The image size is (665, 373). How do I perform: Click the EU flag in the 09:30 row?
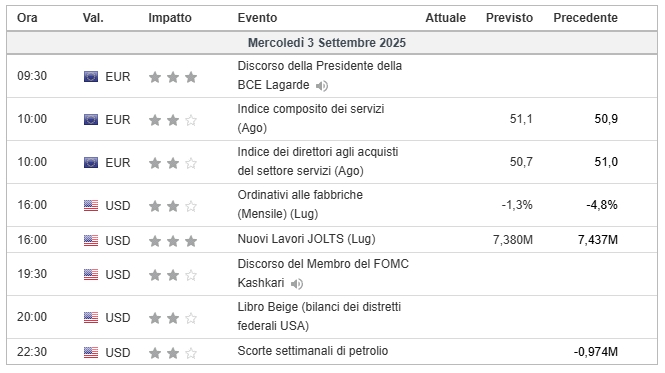click(91, 77)
